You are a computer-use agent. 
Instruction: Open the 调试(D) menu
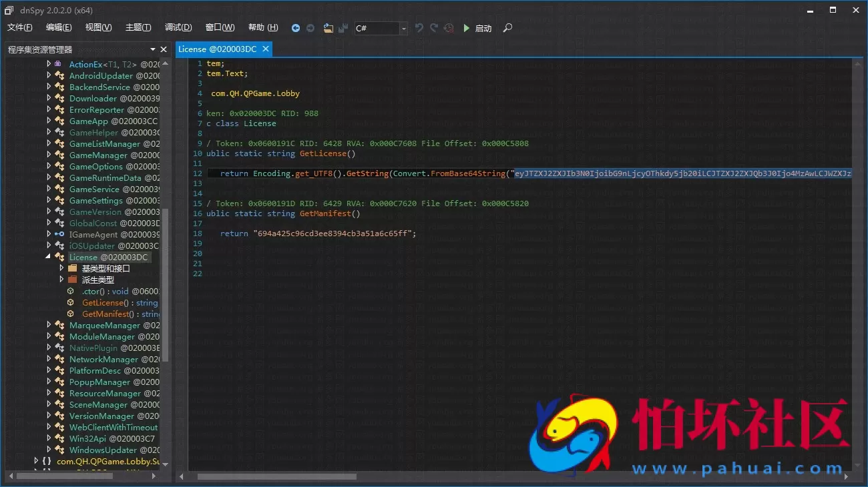click(178, 27)
